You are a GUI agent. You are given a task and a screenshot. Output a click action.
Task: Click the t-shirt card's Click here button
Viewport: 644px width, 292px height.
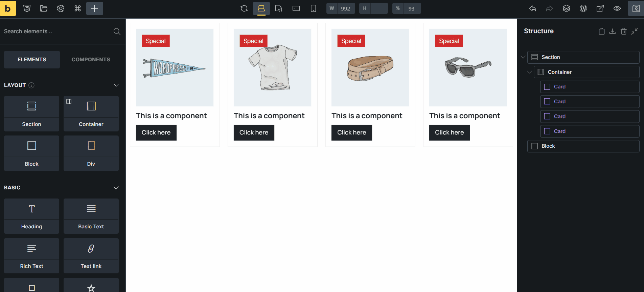tap(254, 132)
